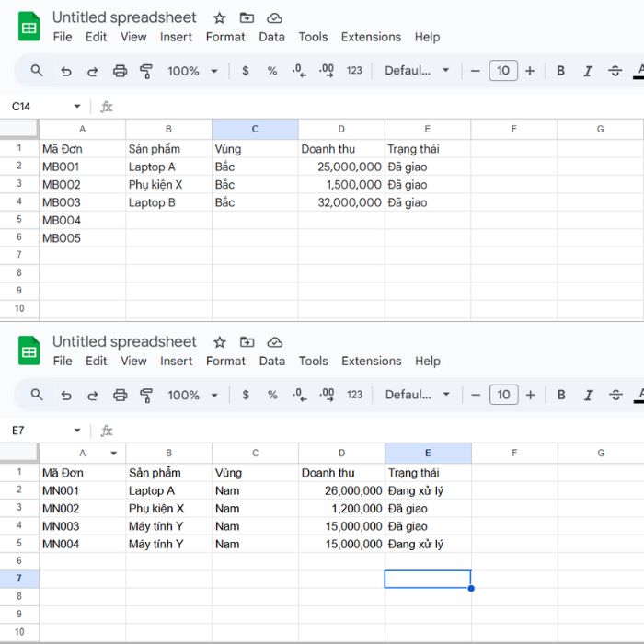
Task: Open zoom 100% dropdown in top spreadsheet
Action: [192, 71]
